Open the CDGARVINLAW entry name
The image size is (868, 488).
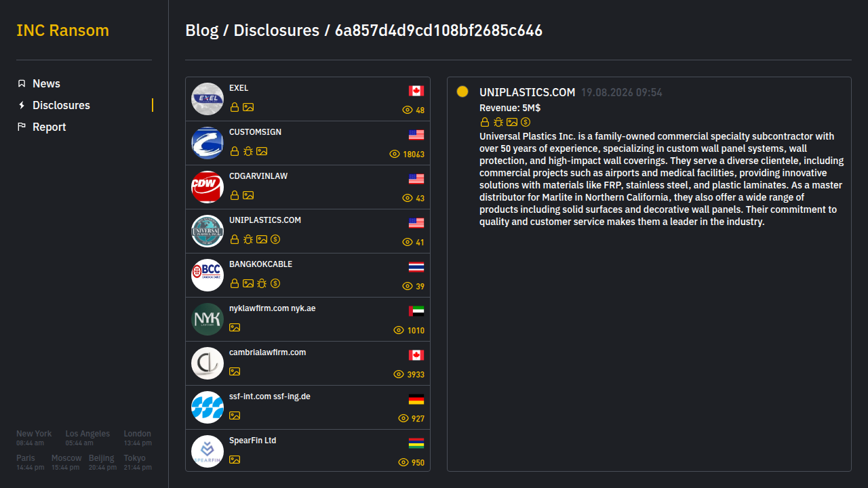258,176
